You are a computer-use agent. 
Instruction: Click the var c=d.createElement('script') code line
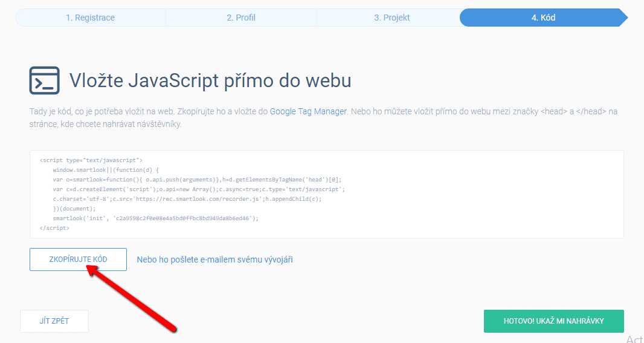coord(199,189)
